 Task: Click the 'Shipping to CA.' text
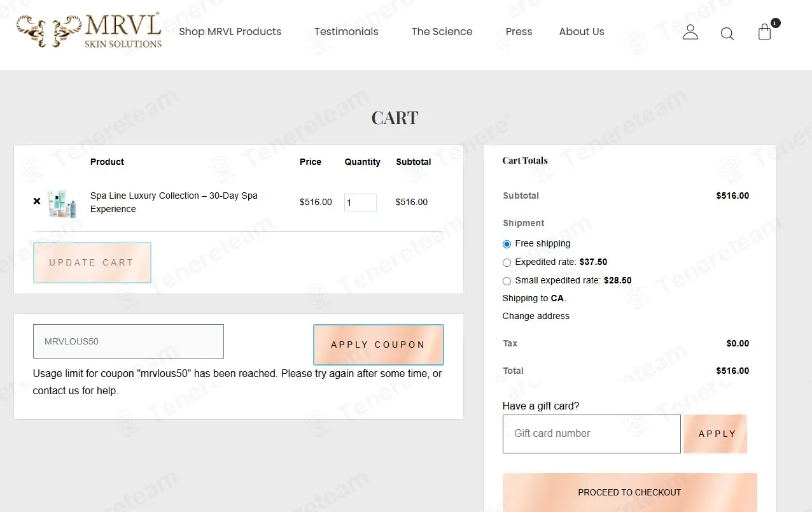pos(534,298)
